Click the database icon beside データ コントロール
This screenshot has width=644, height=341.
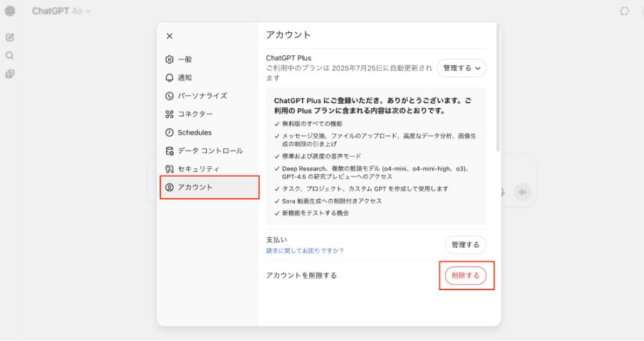pos(169,150)
